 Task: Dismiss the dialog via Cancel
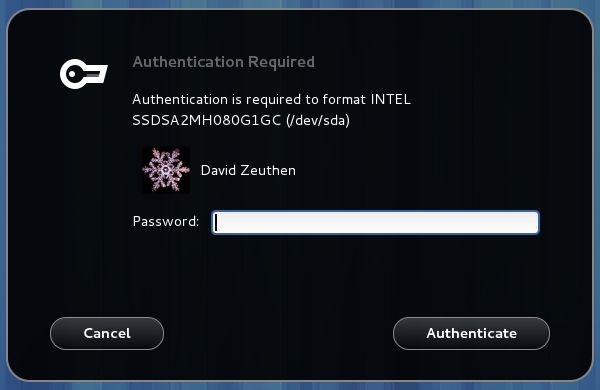point(107,333)
